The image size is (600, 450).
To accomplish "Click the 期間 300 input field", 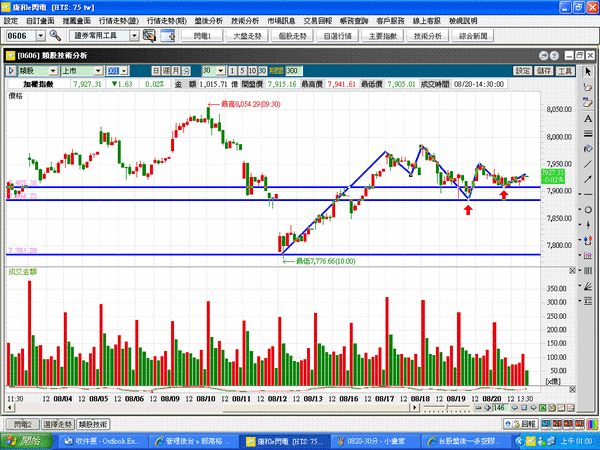I will pyautogui.click(x=293, y=71).
